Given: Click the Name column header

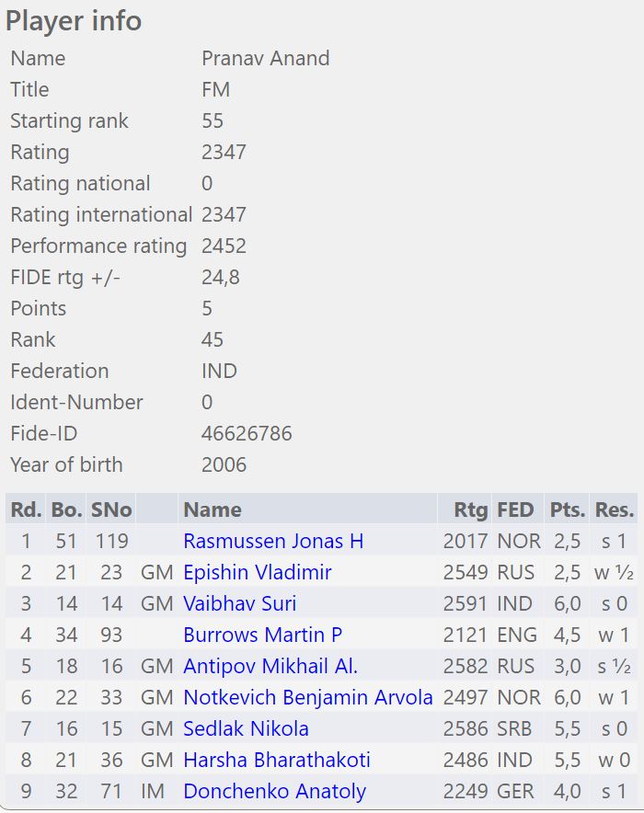Looking at the screenshot, I should coord(212,510).
